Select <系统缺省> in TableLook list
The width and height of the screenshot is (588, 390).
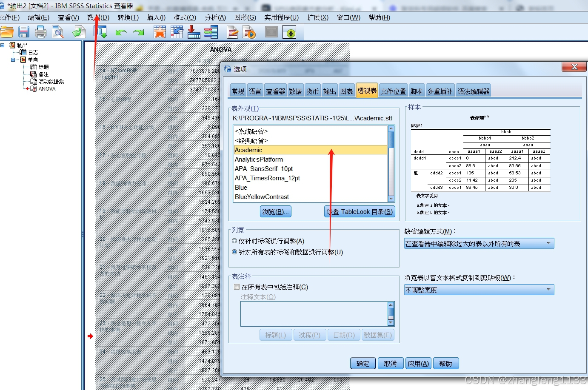311,131
